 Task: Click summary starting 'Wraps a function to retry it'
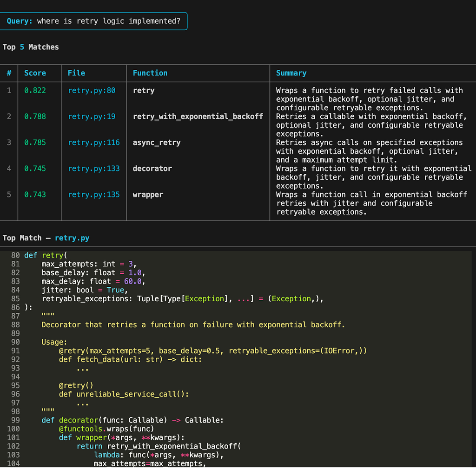[374, 178]
